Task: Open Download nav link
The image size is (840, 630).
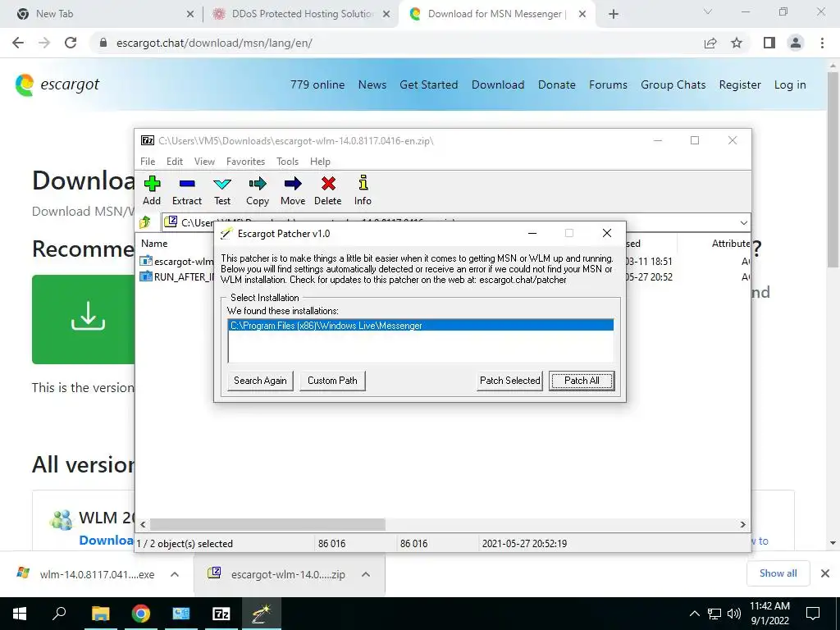Action: (498, 84)
